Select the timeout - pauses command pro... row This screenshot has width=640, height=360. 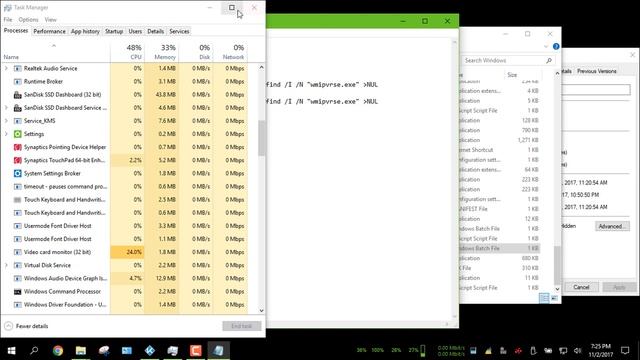tap(124, 187)
